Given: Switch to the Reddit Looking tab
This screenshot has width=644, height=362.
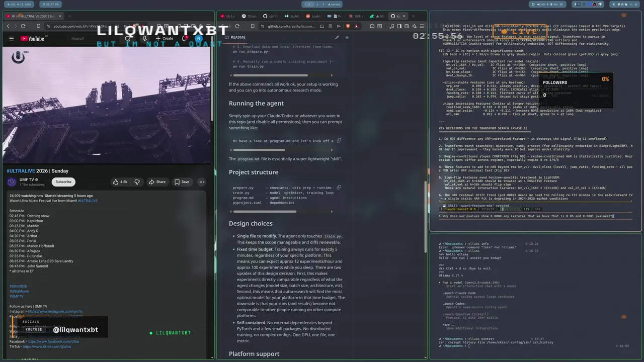Looking at the screenshot, I should [313, 16].
